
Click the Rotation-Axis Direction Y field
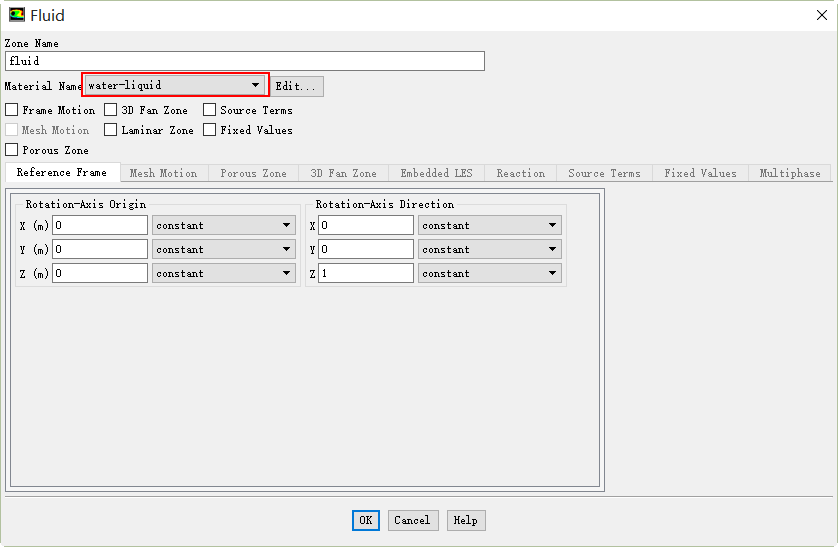[366, 249]
